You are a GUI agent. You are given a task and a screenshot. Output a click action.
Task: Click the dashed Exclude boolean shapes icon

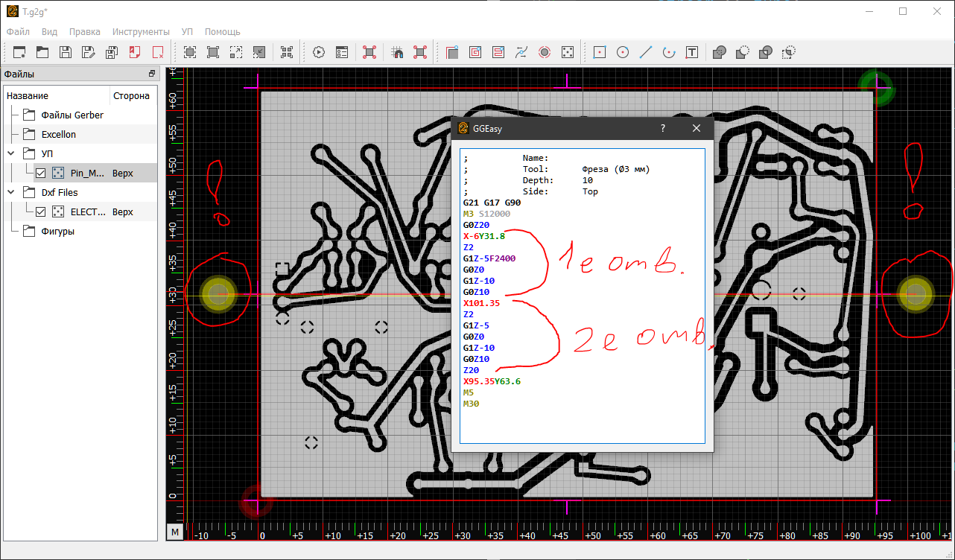789,52
